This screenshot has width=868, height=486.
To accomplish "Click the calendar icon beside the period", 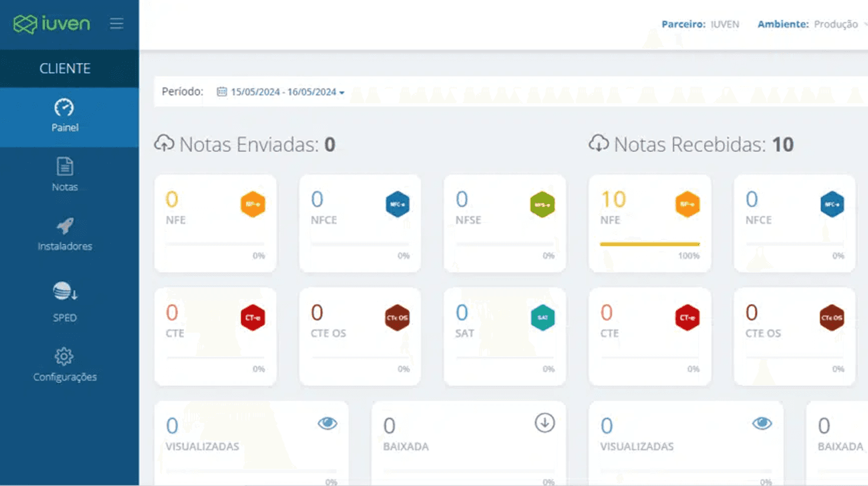I will 222,91.
